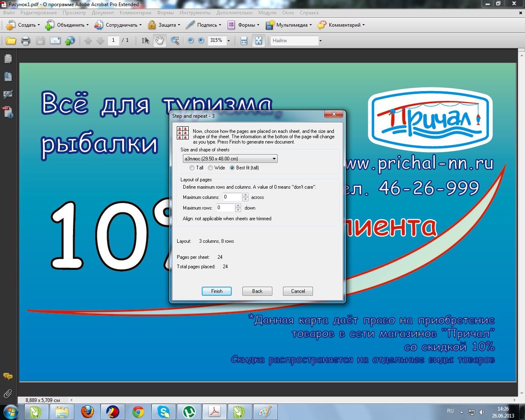
Task: Click the fit one full page icon
Action: 258,41
